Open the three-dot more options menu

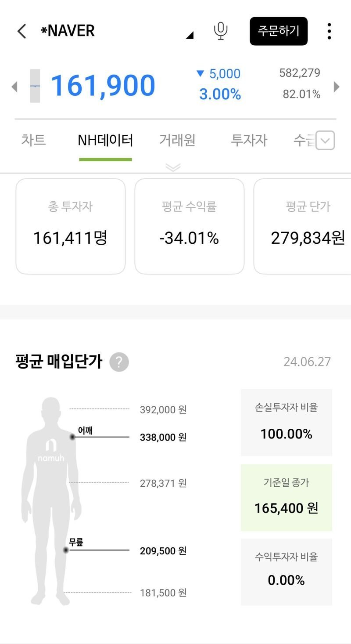click(329, 31)
